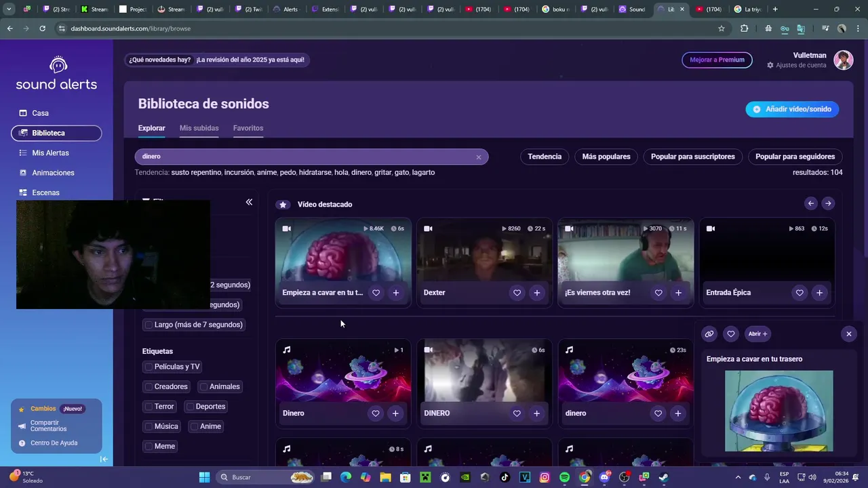The image size is (868, 488).
Task: Add '¡Es viernes otra vez!' video with plus
Action: coord(678,293)
